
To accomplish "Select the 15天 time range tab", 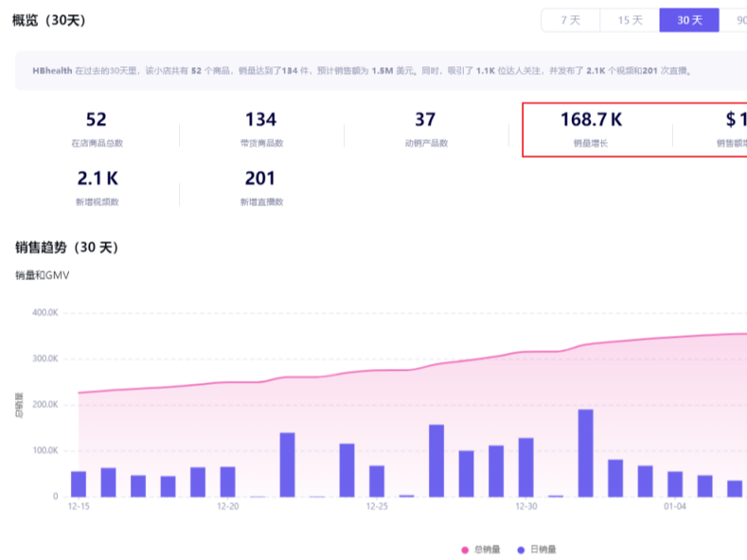I will coord(630,20).
